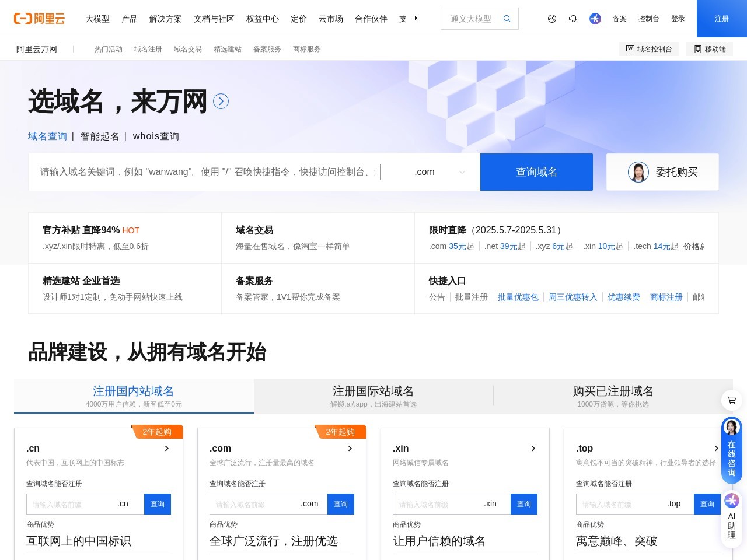Open the 批量优惠包 quick link
The width and height of the screenshot is (747, 560).
(x=518, y=297)
